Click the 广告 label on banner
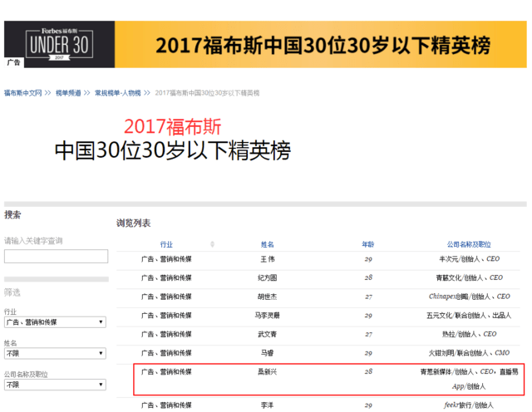Viewport: 532px width, 412px height. pyautogui.click(x=14, y=62)
